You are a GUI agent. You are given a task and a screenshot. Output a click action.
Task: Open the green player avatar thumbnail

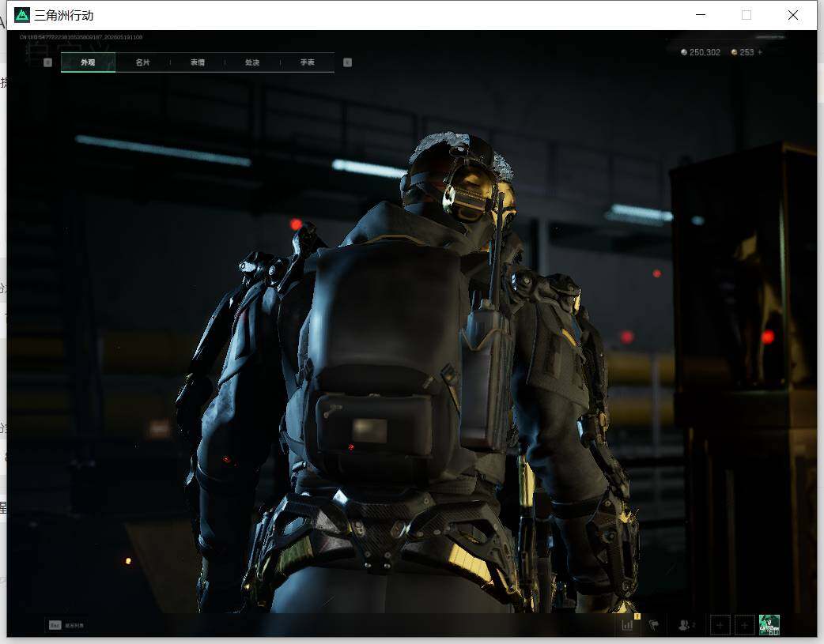coord(769,625)
